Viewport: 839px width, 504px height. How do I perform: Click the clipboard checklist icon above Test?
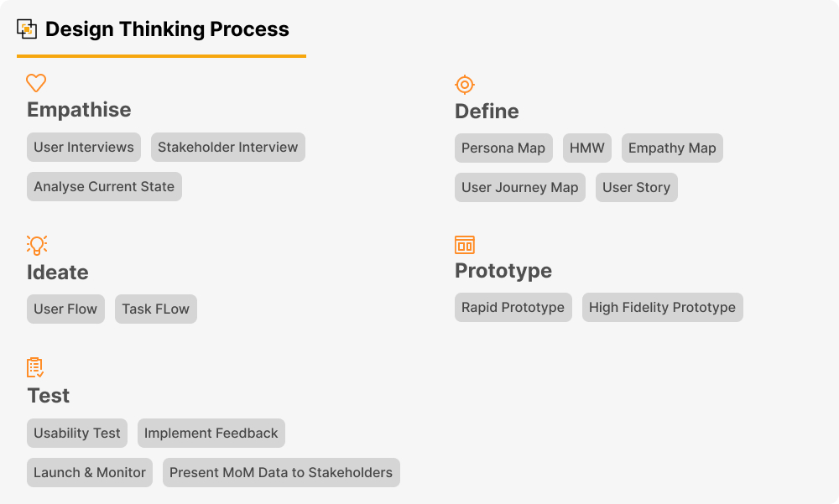click(x=35, y=367)
